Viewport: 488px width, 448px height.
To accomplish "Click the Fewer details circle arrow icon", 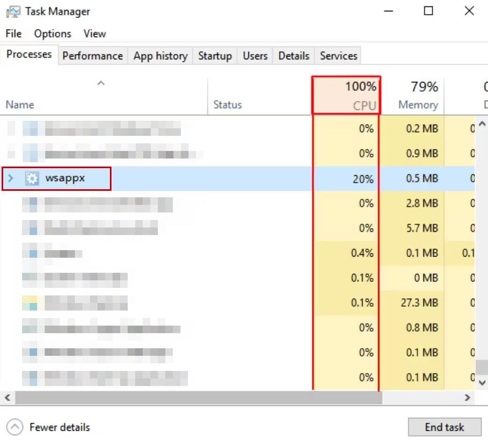I will 15,428.
